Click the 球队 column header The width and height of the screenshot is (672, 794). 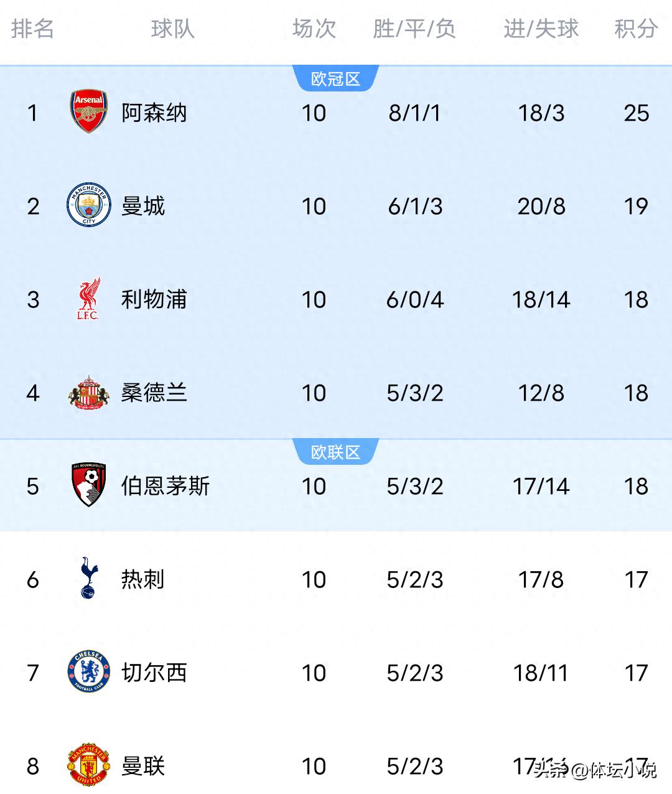172,29
